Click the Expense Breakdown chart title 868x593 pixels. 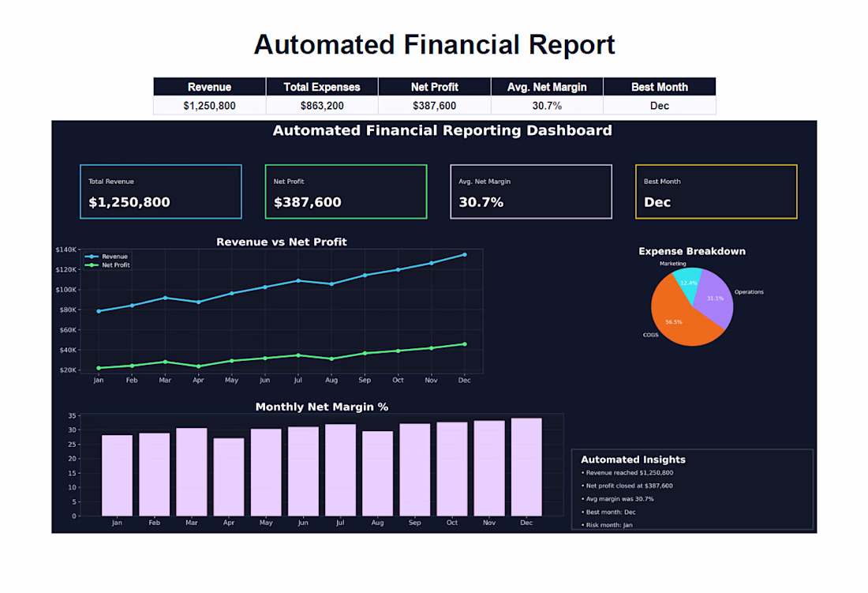click(x=692, y=251)
